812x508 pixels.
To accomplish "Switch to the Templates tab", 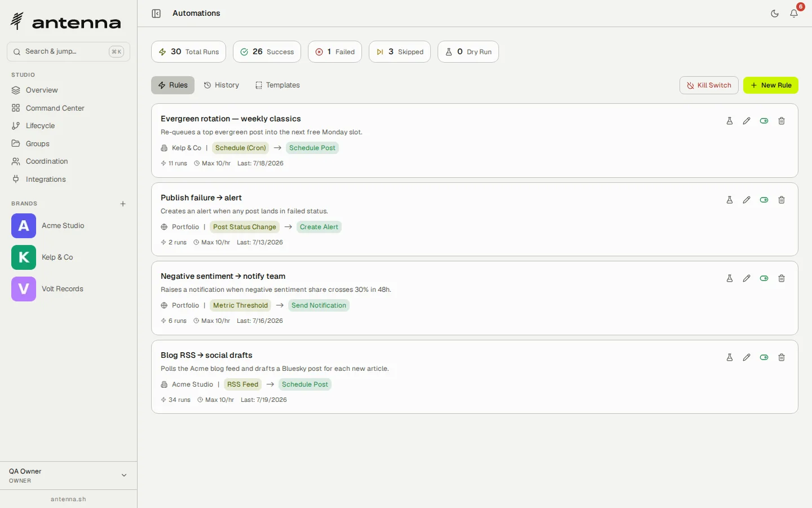I will click(277, 85).
